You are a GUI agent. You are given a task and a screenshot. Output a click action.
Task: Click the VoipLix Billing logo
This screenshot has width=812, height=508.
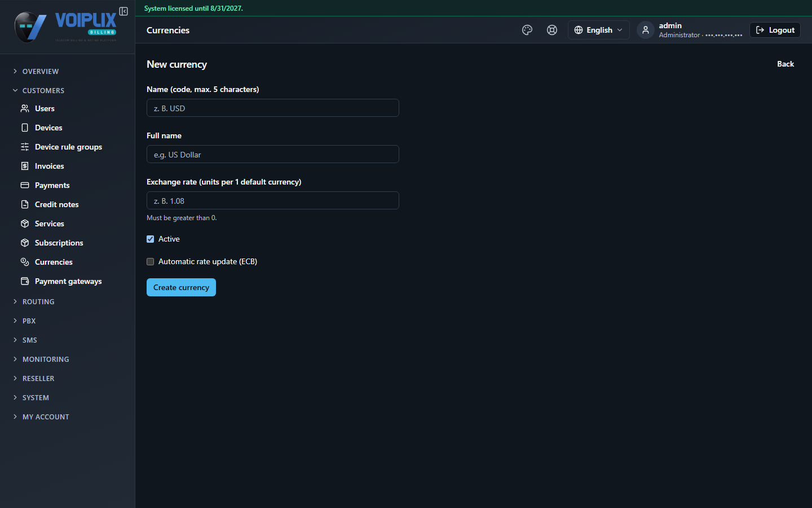65,27
